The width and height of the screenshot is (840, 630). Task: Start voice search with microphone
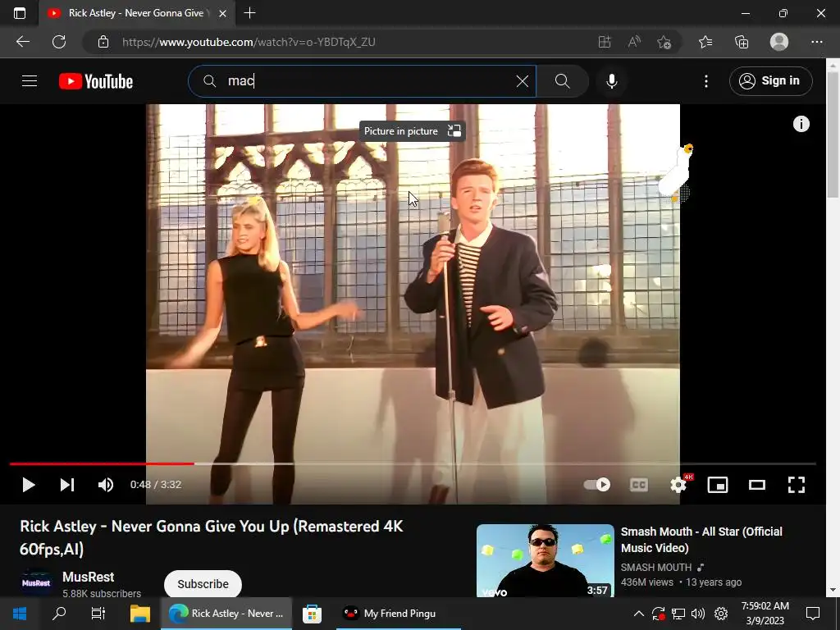click(x=612, y=81)
